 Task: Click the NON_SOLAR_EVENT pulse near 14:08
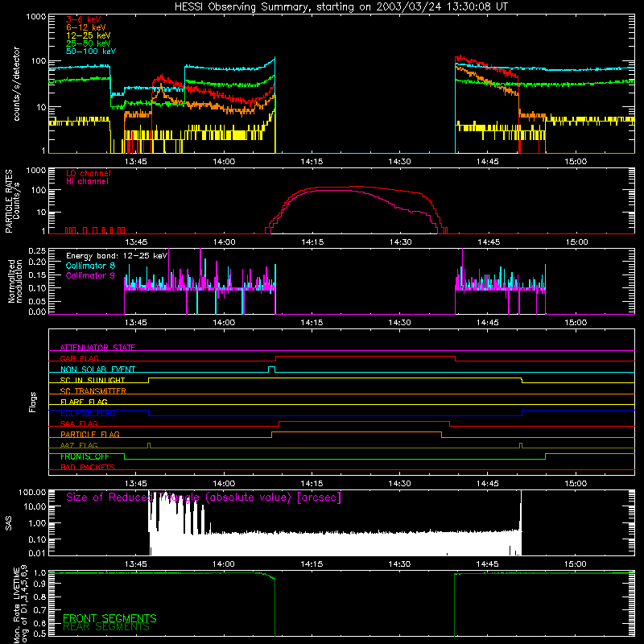[271, 369]
